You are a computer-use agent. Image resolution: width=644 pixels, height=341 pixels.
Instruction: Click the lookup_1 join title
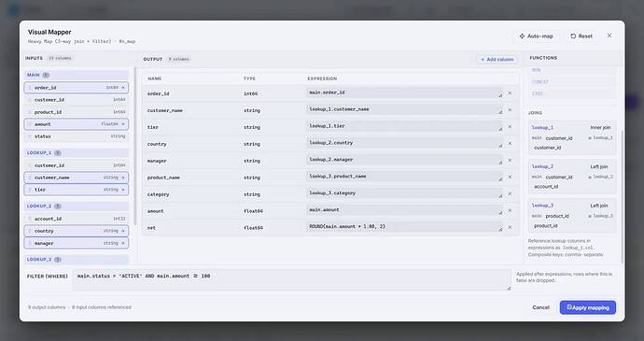point(542,128)
